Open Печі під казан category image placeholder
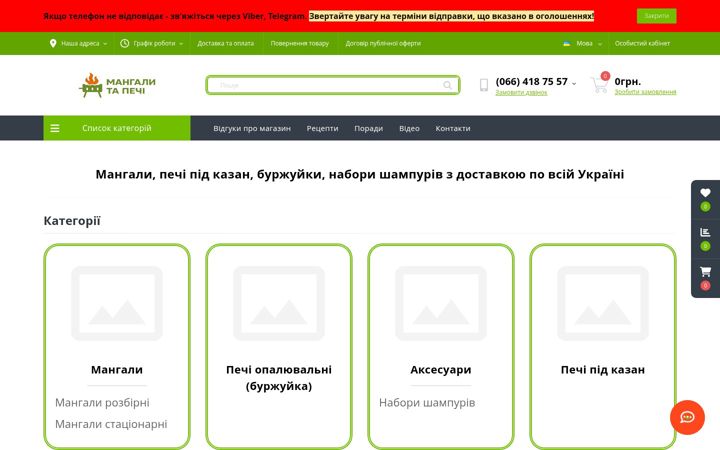 pyautogui.click(x=603, y=303)
